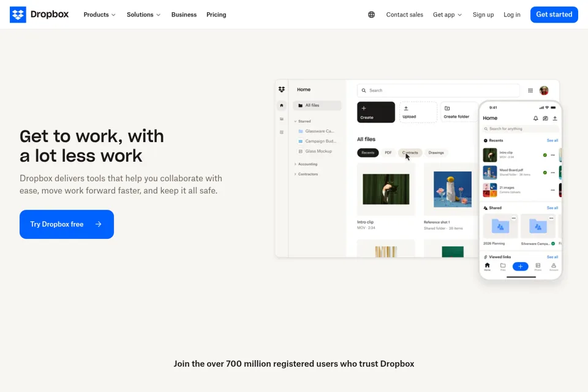Open the Intro clip thumbnail
Screen dimensions: 588x392
click(386, 189)
